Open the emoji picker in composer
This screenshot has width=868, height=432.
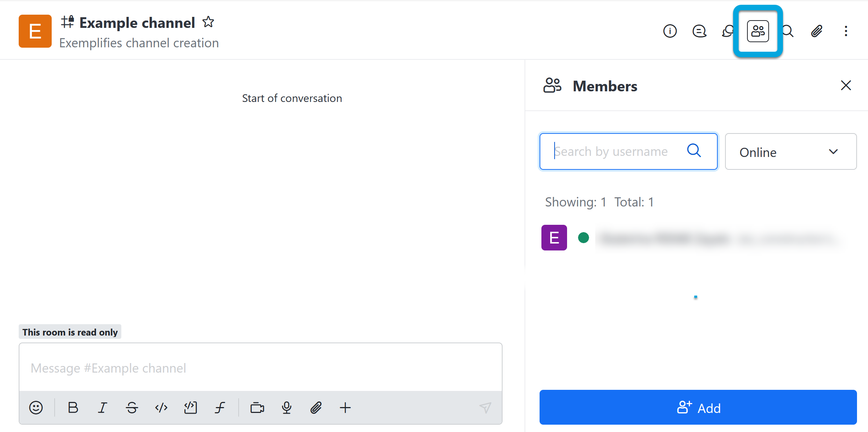pos(36,407)
